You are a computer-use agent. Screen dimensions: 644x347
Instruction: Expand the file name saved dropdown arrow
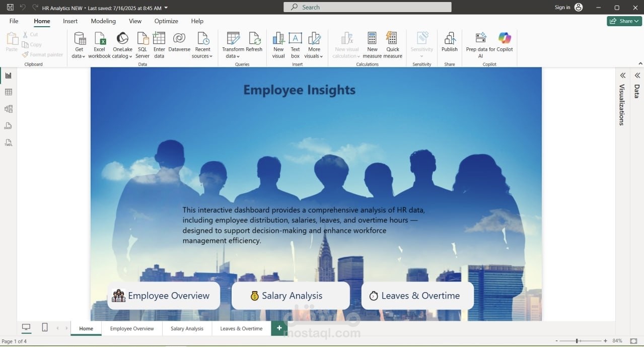(x=166, y=8)
